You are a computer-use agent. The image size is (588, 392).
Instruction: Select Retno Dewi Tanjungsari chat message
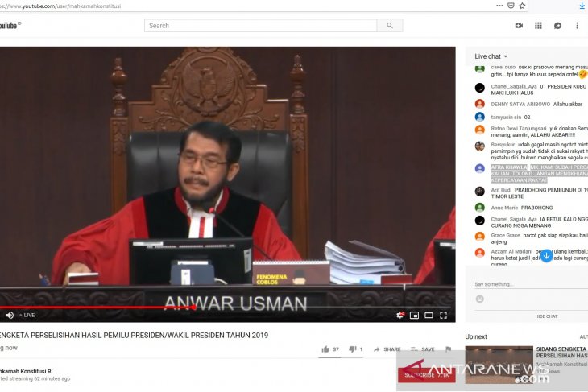tap(531, 131)
